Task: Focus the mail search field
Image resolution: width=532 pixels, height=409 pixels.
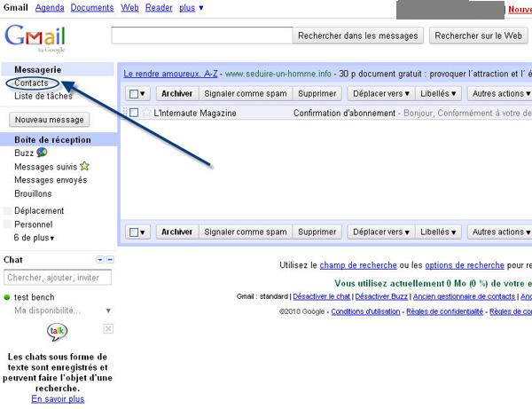Action: pos(201,35)
